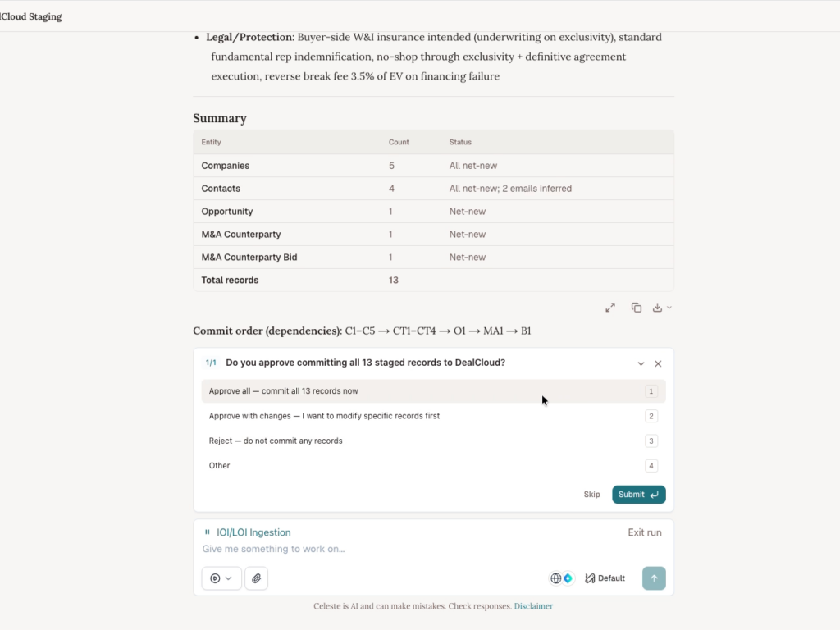
Task: Pause the IOI/LOI Ingestion run
Action: tap(208, 532)
